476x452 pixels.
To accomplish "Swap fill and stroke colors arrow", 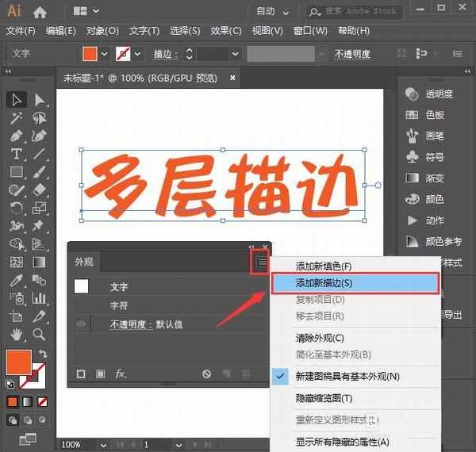I will coord(42,354).
